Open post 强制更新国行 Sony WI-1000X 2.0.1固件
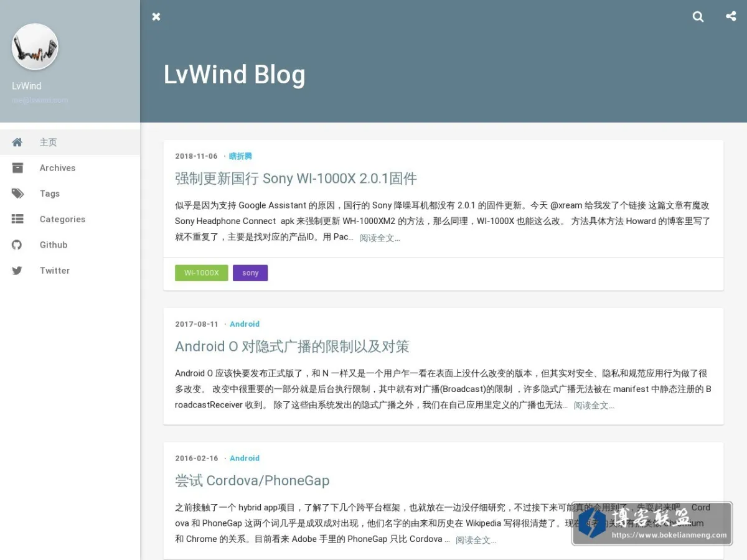This screenshot has height=560, width=747. (x=296, y=179)
